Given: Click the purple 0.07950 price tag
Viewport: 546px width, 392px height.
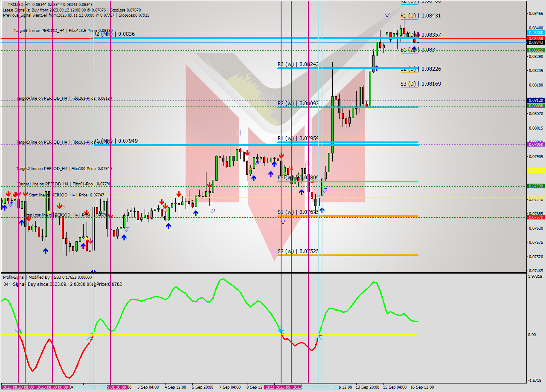Looking at the screenshot, I should [x=536, y=144].
